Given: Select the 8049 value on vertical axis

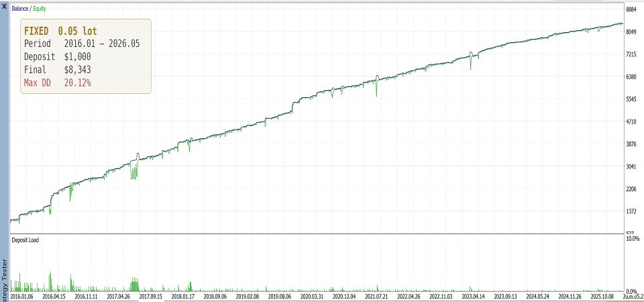Looking at the screenshot, I should [631, 32].
